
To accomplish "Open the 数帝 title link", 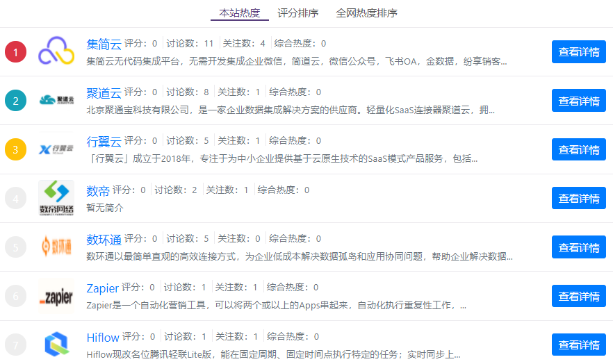I will point(98,191).
